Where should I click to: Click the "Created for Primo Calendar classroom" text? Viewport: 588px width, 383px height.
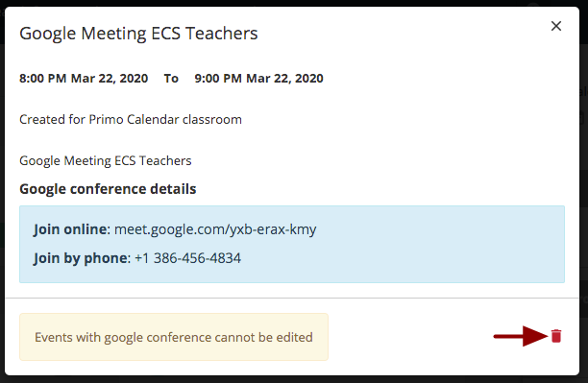coord(131,120)
